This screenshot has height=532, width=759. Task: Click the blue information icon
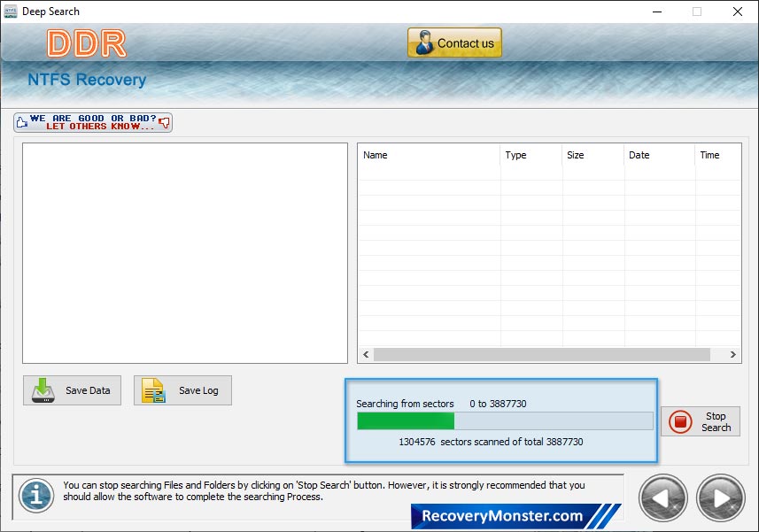36,496
